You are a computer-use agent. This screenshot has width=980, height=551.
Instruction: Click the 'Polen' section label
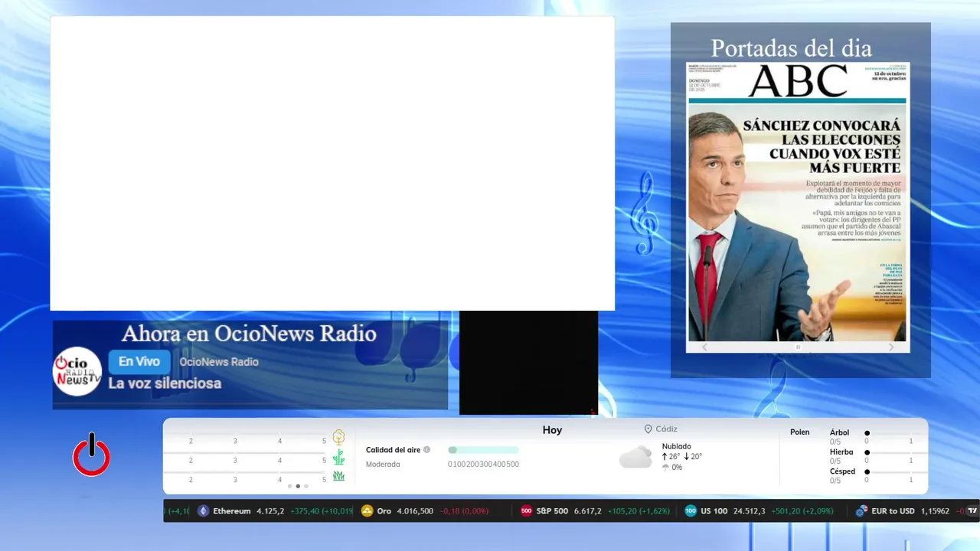(x=800, y=432)
